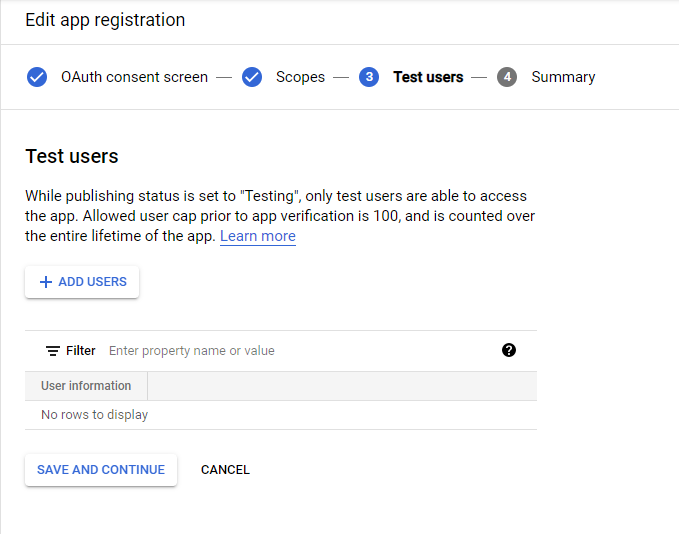
Task: Open the Learn more link
Action: 258,236
